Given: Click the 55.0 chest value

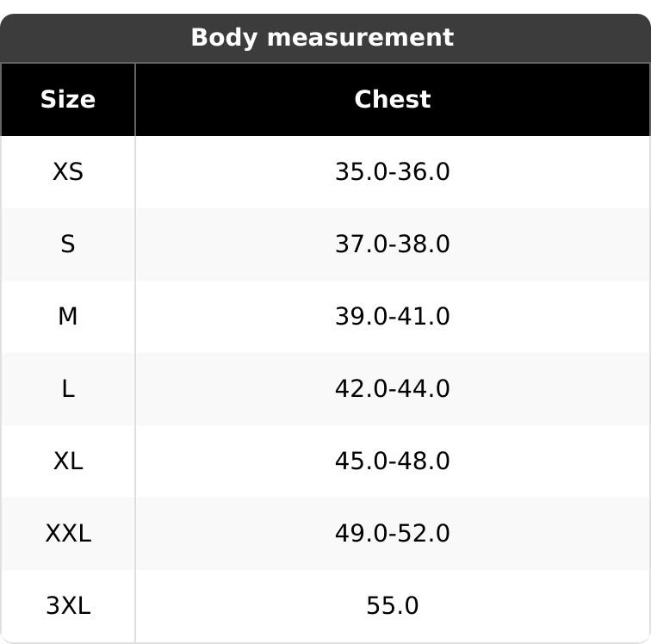Looking at the screenshot, I should click(x=392, y=606).
